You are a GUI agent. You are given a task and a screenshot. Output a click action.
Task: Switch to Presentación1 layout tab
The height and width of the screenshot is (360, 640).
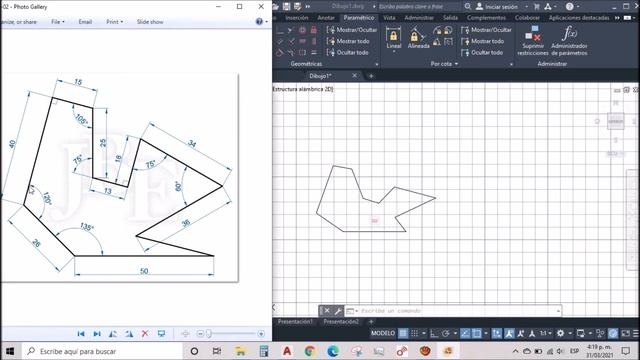point(296,322)
